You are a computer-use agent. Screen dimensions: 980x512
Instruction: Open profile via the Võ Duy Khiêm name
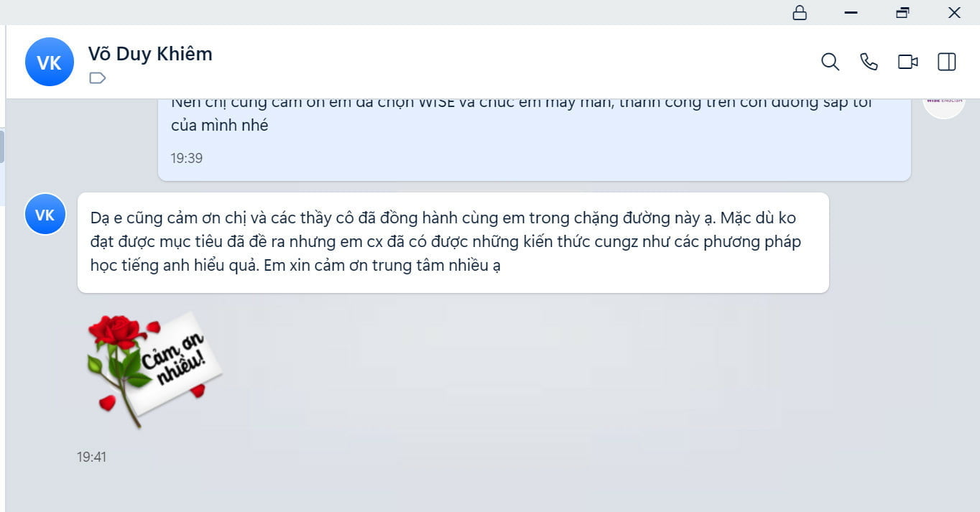pyautogui.click(x=150, y=54)
